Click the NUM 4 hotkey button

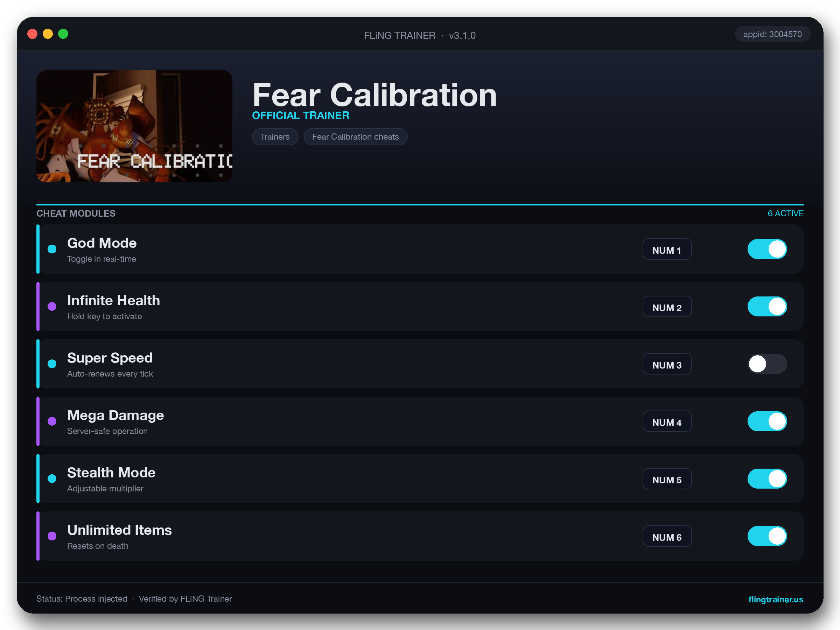click(667, 421)
